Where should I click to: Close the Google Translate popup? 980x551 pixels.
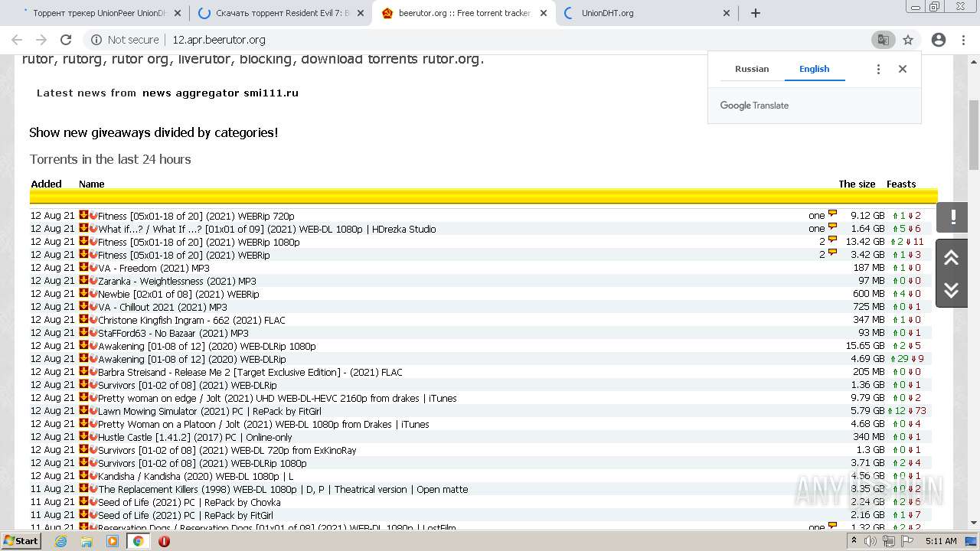coord(903,69)
